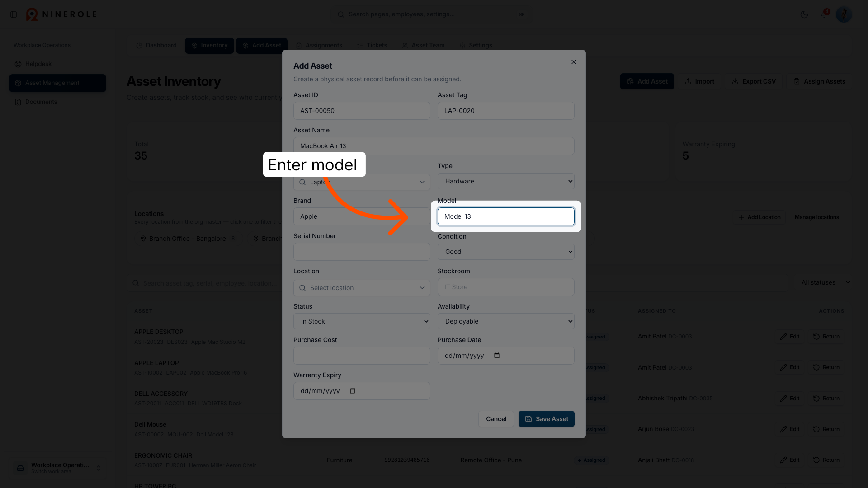Open the Asset Team tab
The height and width of the screenshot is (488, 868).
pyautogui.click(x=423, y=46)
